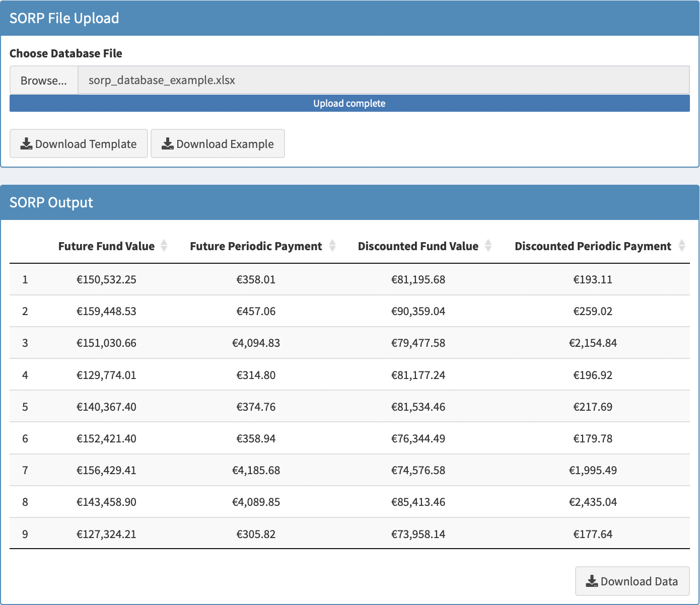Select row 9 value €127,324.21

pyautogui.click(x=106, y=534)
